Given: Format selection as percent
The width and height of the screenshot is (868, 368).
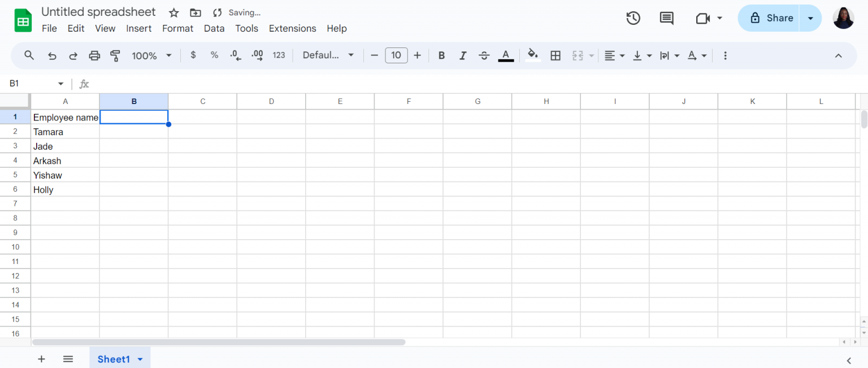Looking at the screenshot, I should click(x=214, y=55).
